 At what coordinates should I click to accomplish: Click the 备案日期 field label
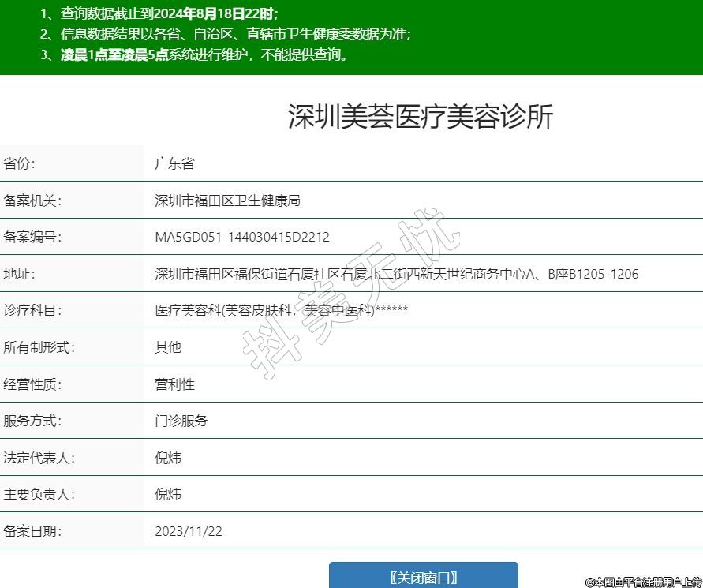[32, 531]
